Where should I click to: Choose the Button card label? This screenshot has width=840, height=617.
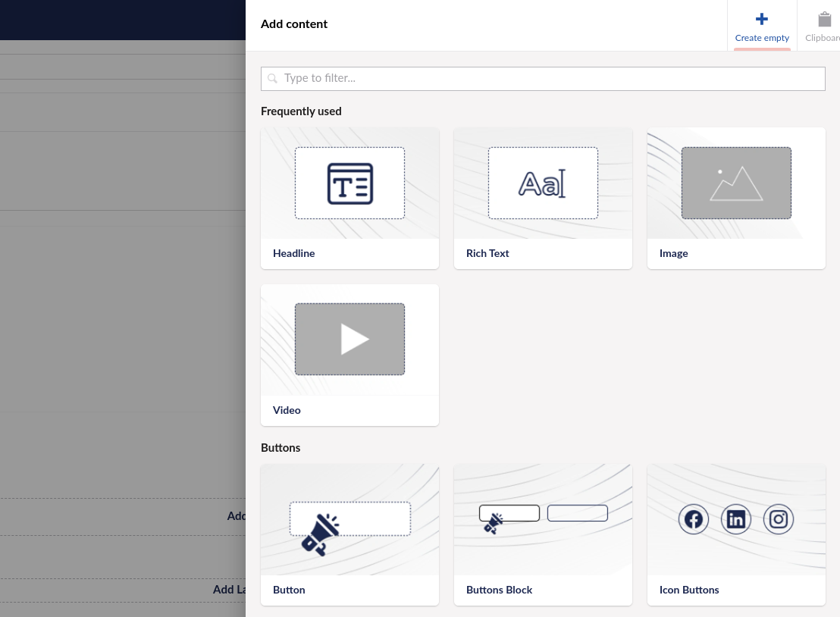289,590
